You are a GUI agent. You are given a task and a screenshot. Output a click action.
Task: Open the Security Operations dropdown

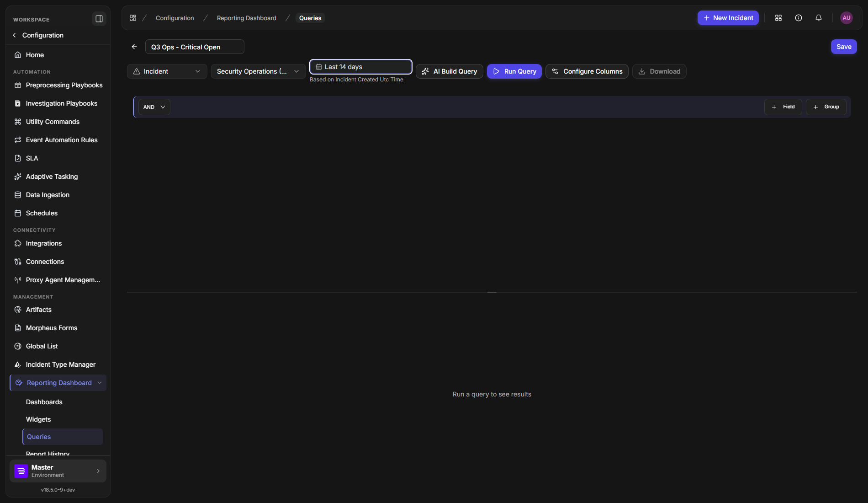[259, 71]
